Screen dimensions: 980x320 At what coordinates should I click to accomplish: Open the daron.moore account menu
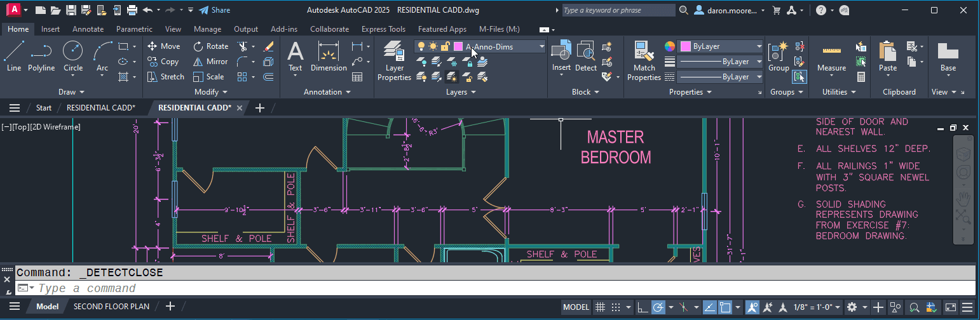pyautogui.click(x=730, y=10)
